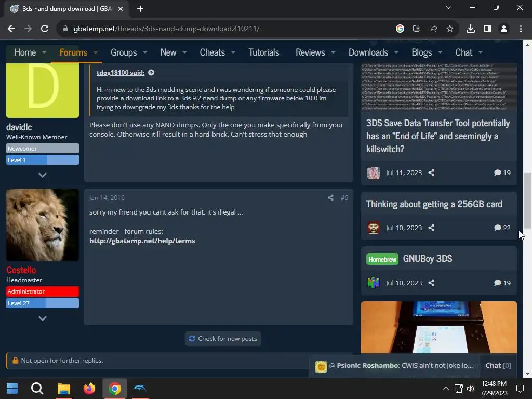This screenshot has width=532, height=399.
Task: Click the chat user avatar in shoutbox
Action: [x=321, y=366]
